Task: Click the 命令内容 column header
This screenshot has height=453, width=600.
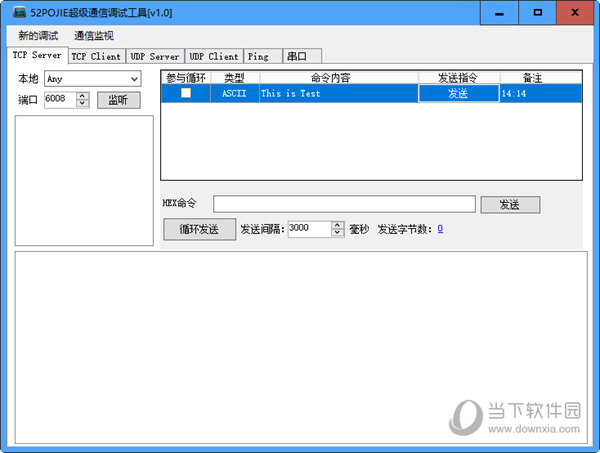Action: click(x=339, y=78)
